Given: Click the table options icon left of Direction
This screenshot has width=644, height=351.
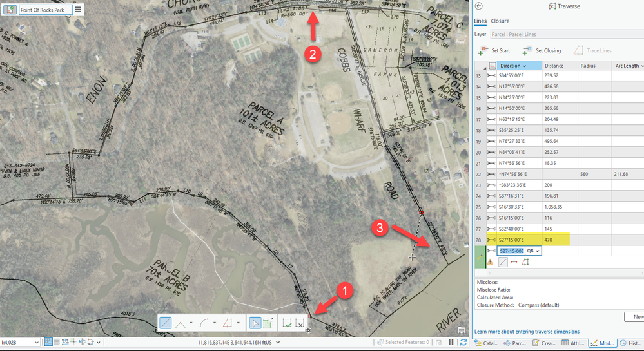Looking at the screenshot, I should 492,66.
